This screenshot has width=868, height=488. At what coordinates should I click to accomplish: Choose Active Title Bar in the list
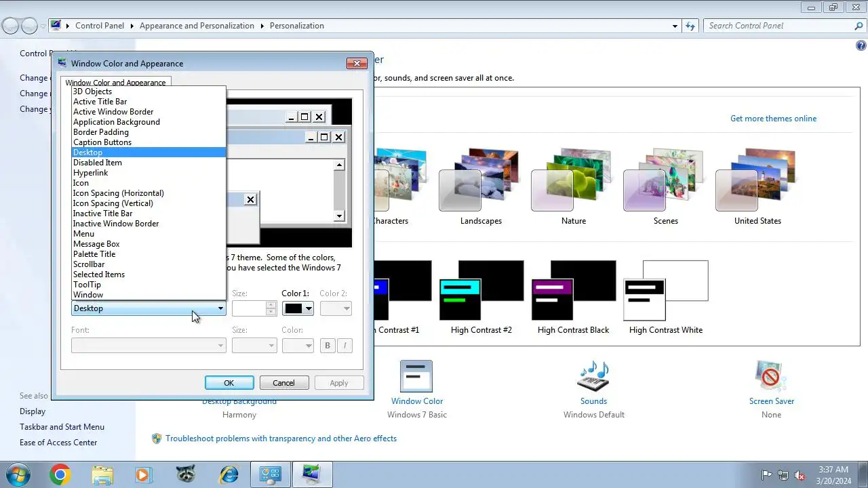click(x=149, y=102)
